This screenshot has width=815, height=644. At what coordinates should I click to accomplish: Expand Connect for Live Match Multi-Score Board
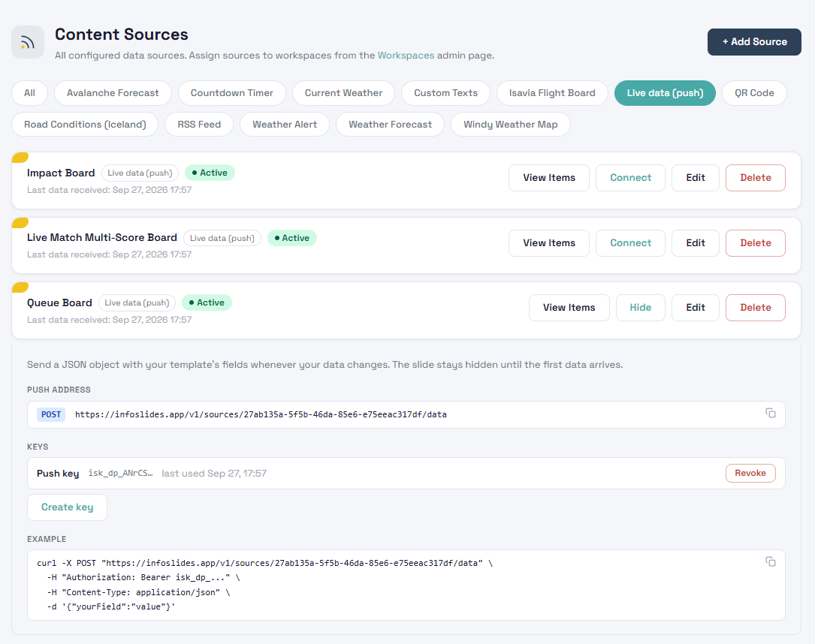630,243
